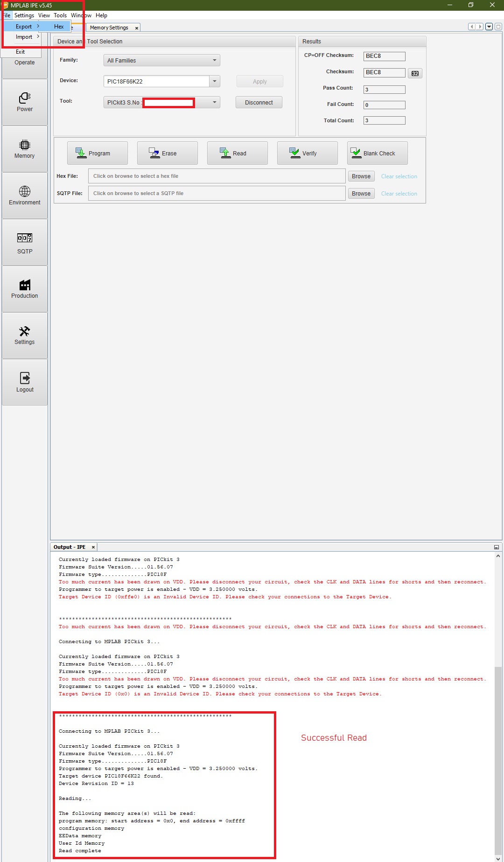Select the Hex submenu item
The image size is (504, 862).
tap(58, 27)
